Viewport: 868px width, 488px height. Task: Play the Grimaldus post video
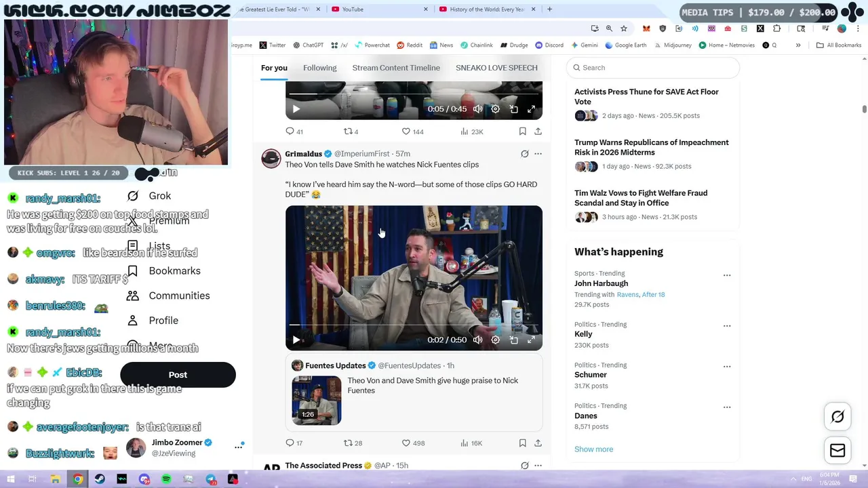296,340
